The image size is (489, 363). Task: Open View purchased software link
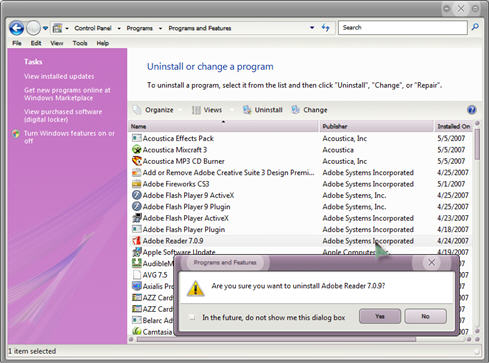click(x=63, y=116)
